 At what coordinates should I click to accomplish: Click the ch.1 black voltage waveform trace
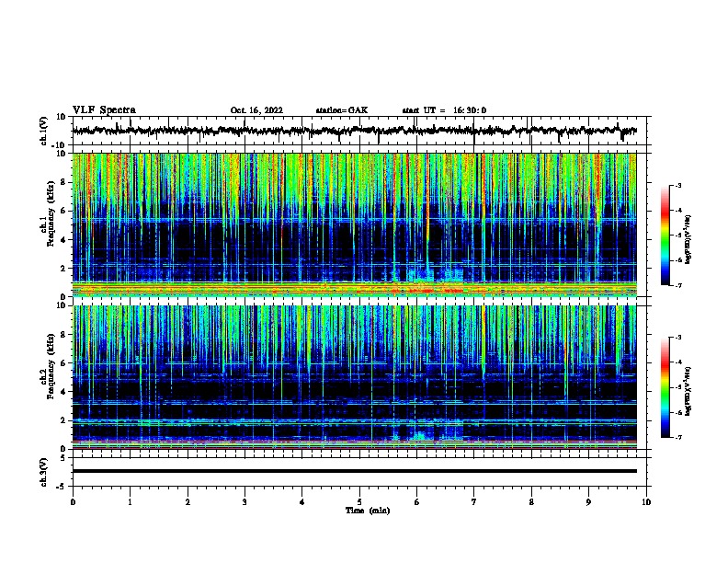[354, 131]
